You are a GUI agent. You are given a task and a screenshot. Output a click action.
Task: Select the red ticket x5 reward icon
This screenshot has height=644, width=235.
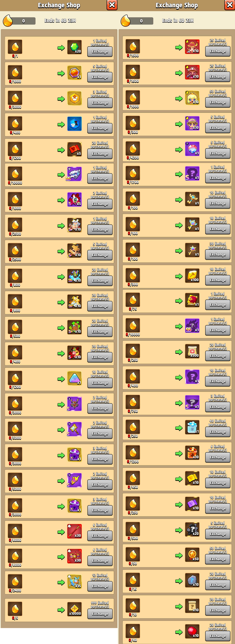74,149
